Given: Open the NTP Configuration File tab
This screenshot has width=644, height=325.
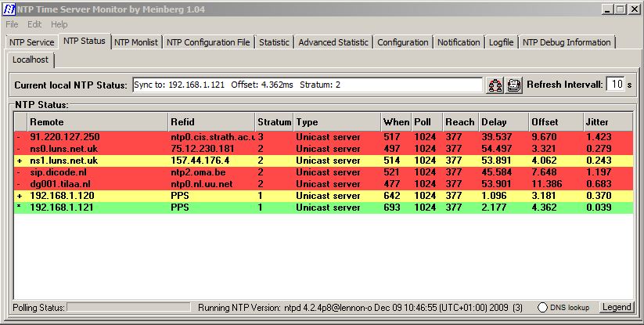Looking at the screenshot, I should click(208, 42).
